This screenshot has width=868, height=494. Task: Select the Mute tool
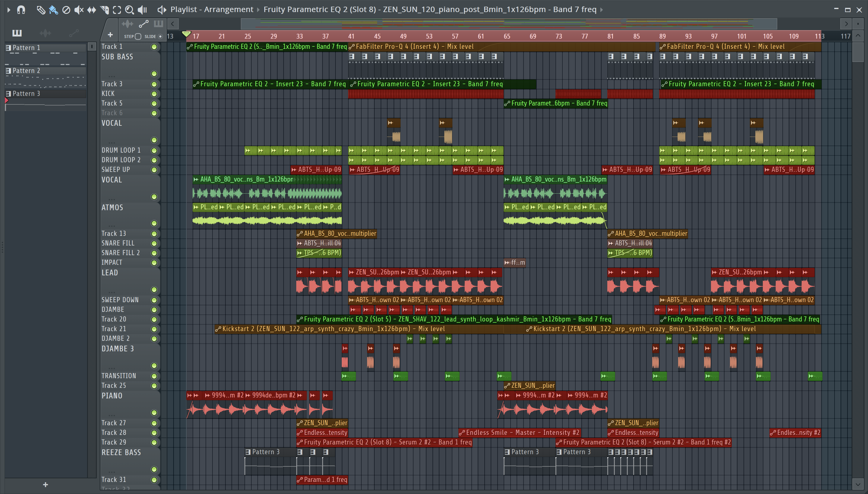click(79, 10)
